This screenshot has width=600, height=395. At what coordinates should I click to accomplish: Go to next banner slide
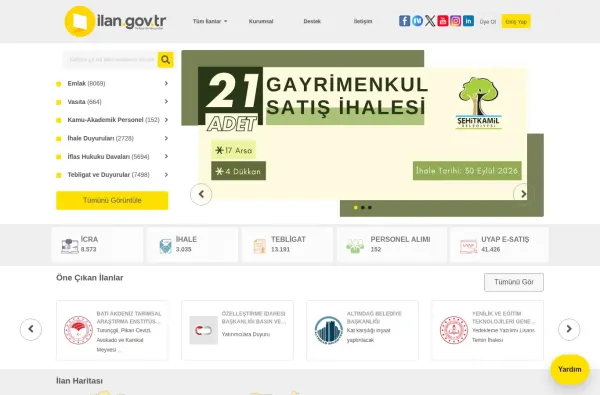point(523,194)
